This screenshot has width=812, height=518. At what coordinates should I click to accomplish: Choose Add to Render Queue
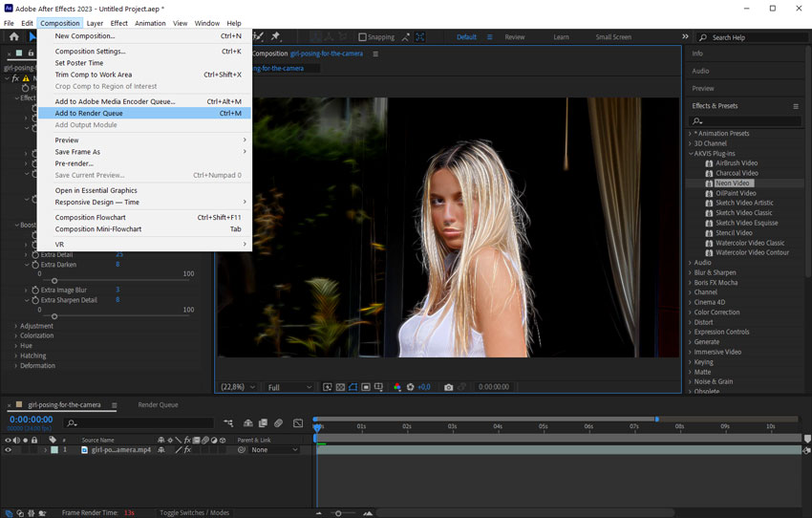144,114
